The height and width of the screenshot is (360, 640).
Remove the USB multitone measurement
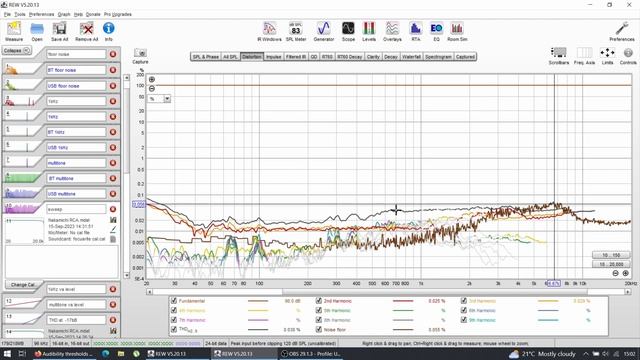click(x=113, y=194)
